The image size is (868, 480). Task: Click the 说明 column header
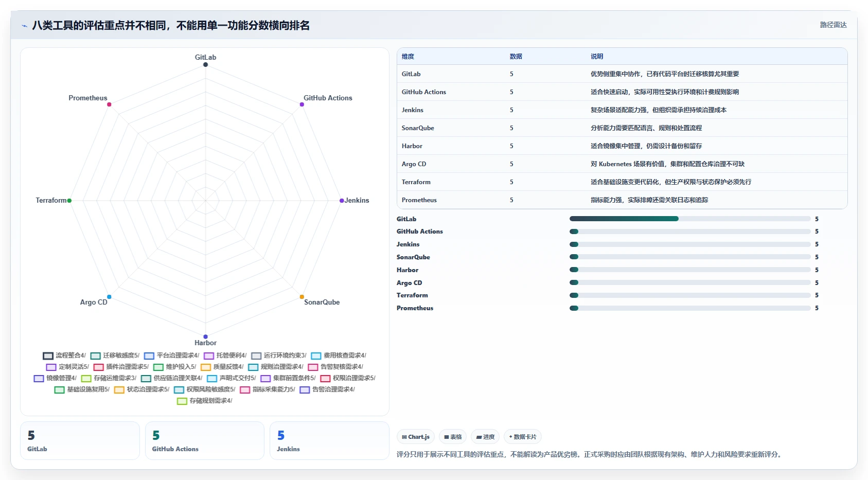click(x=597, y=57)
